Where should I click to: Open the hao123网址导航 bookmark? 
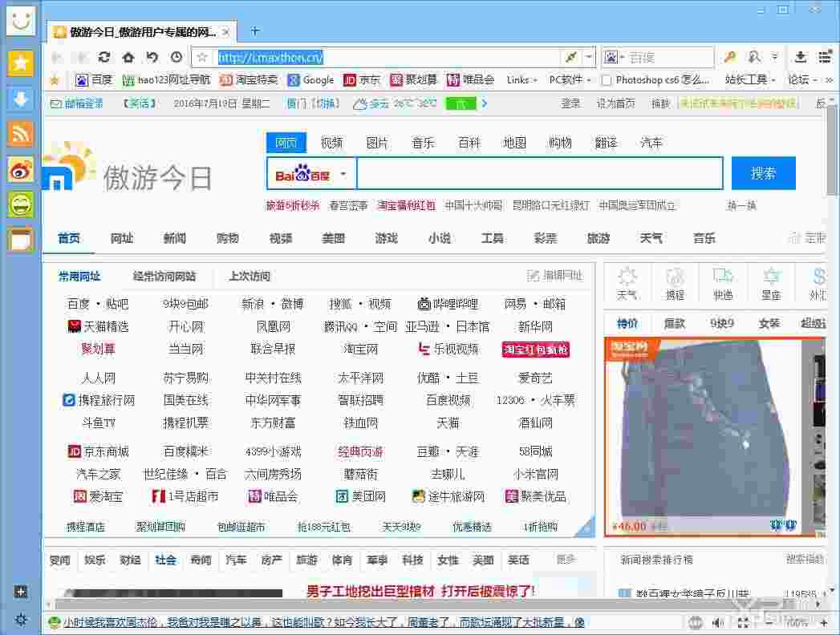tap(167, 80)
